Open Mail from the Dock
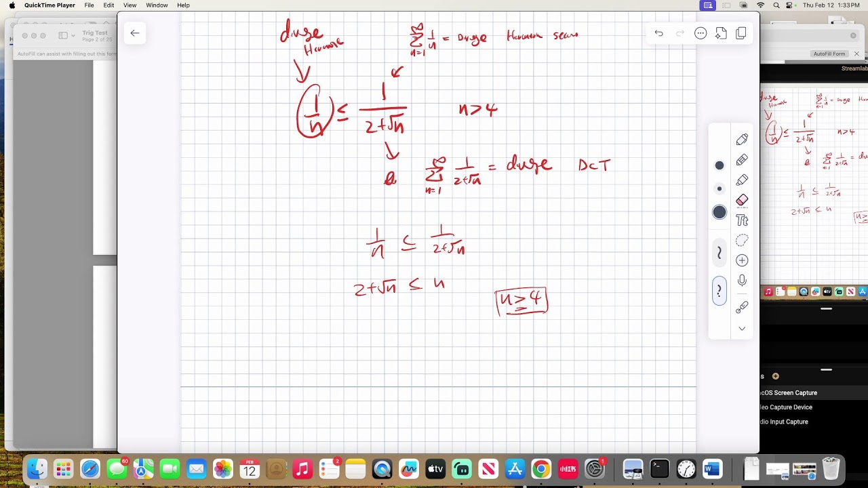 pos(196,469)
